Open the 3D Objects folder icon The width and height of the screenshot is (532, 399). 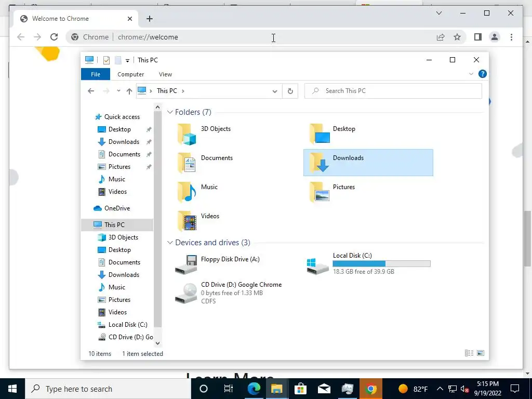pyautogui.click(x=187, y=134)
